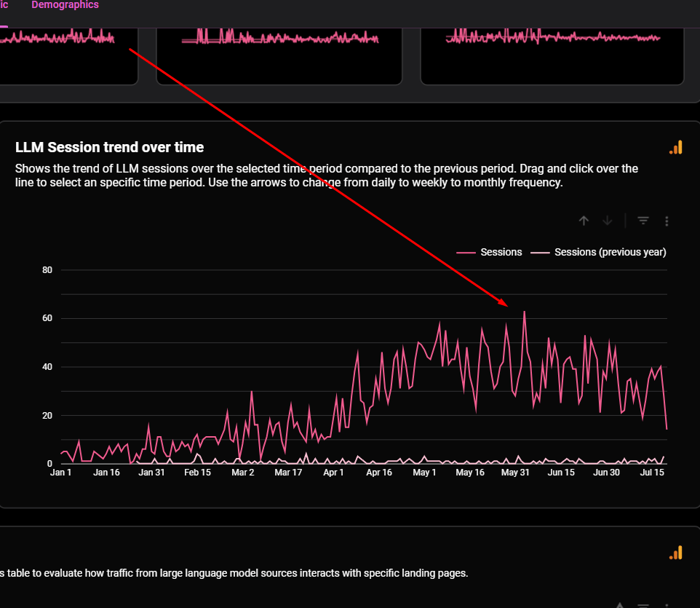Open the three-dot more options menu
The image size is (700, 608).
pyautogui.click(x=667, y=221)
